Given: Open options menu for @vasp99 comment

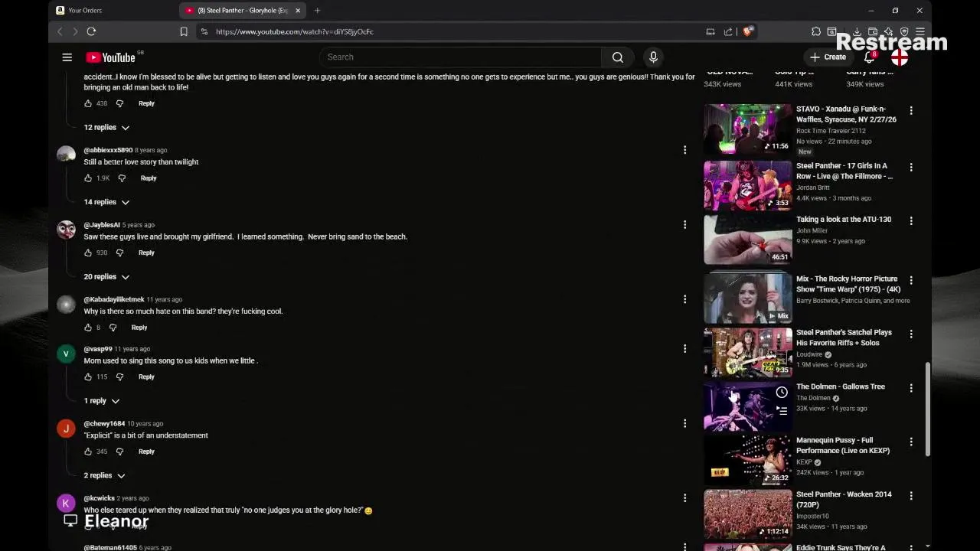Looking at the screenshot, I should pos(684,349).
